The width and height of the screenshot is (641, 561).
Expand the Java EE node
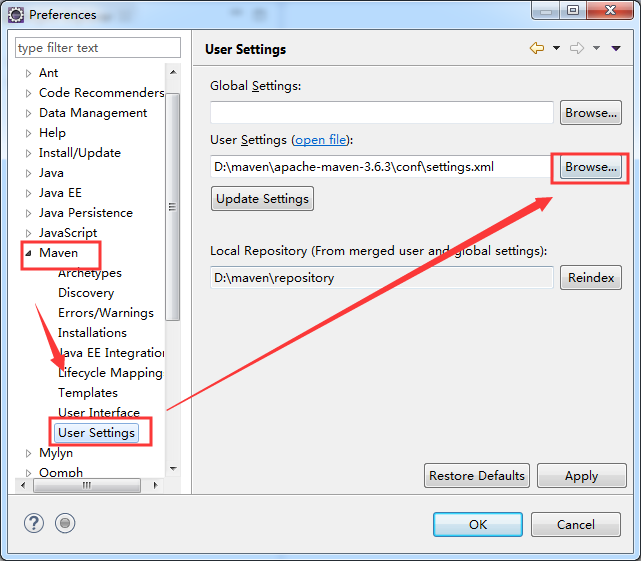point(28,193)
